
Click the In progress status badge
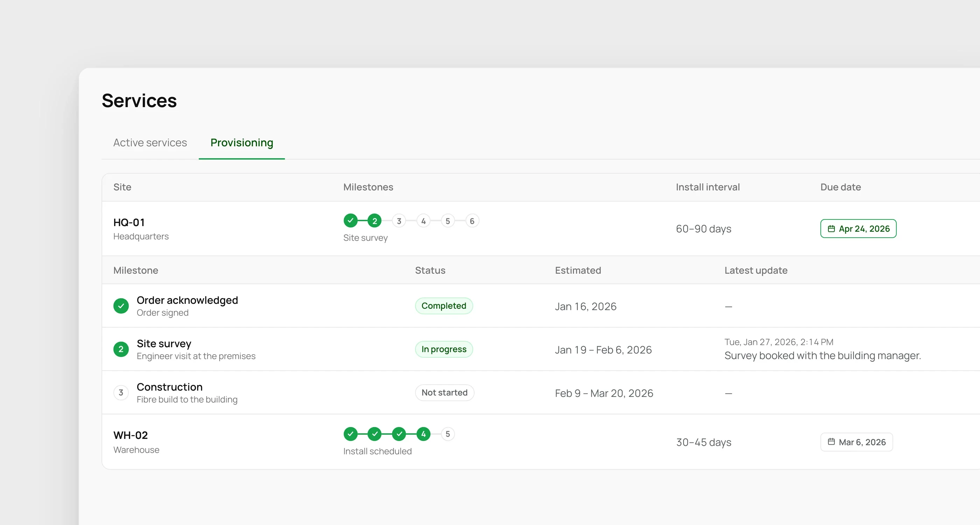pyautogui.click(x=443, y=349)
